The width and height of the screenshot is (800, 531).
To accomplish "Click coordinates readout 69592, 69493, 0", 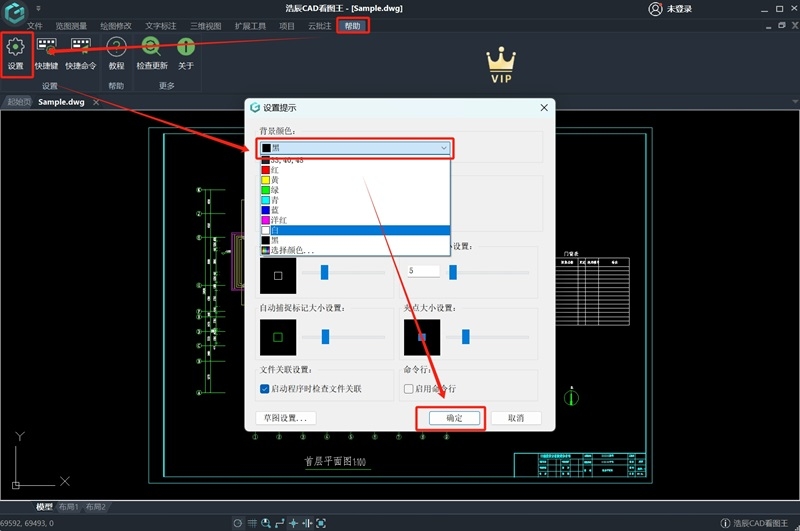I will (27, 523).
